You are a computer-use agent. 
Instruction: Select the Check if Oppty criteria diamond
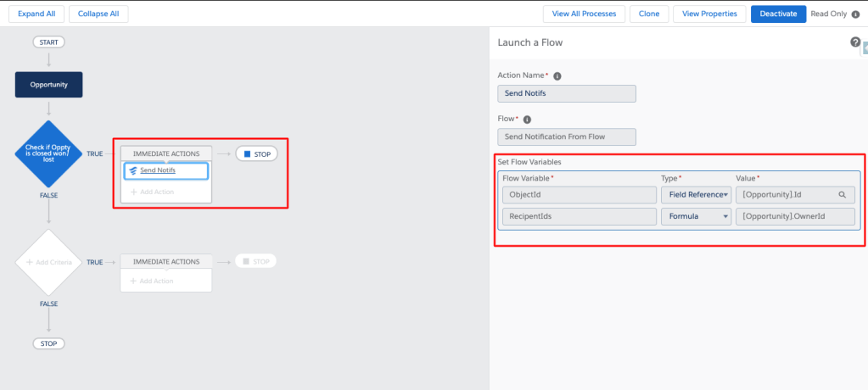(48, 153)
